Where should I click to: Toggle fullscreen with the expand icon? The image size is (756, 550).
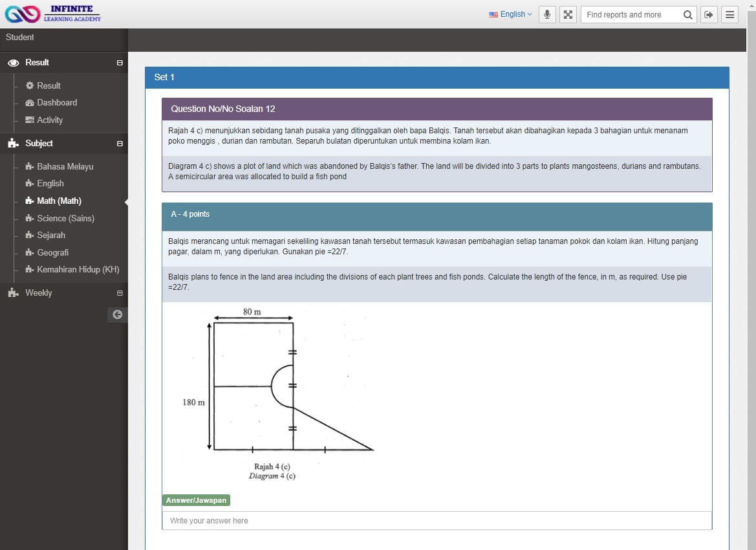[x=568, y=14]
